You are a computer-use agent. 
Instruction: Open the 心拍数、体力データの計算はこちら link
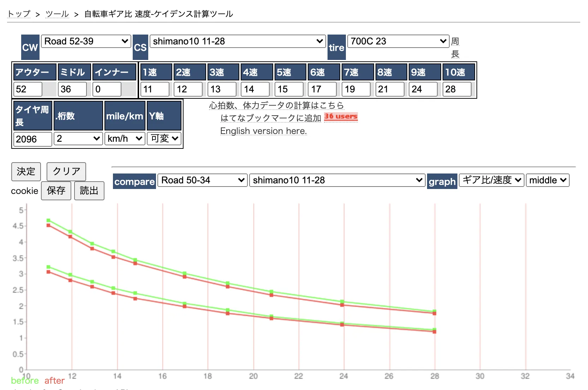tap(276, 105)
